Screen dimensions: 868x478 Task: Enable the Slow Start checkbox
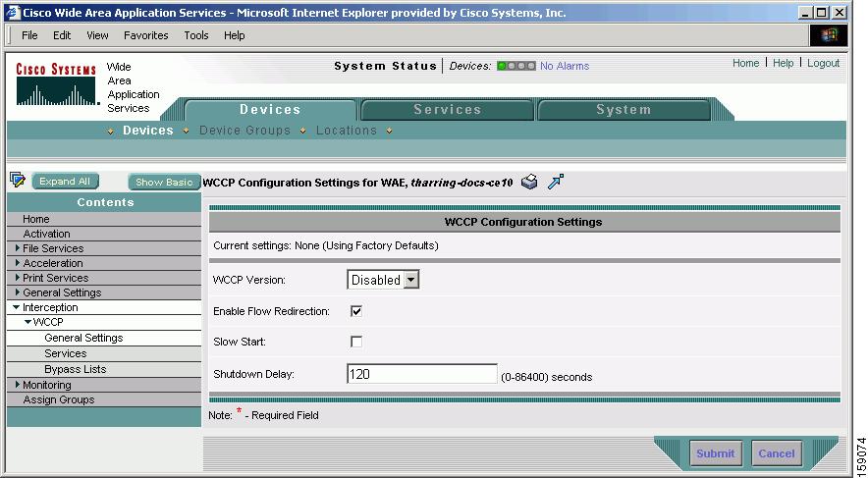click(x=356, y=342)
